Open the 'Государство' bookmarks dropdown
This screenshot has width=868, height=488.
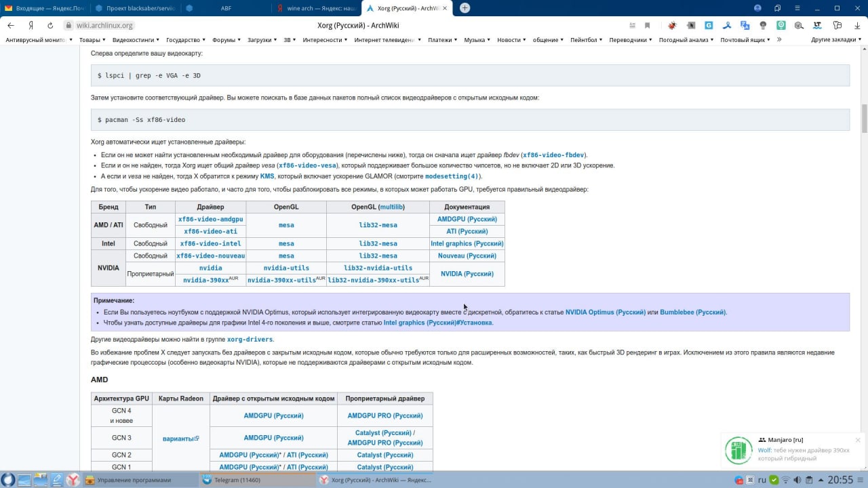pyautogui.click(x=186, y=40)
